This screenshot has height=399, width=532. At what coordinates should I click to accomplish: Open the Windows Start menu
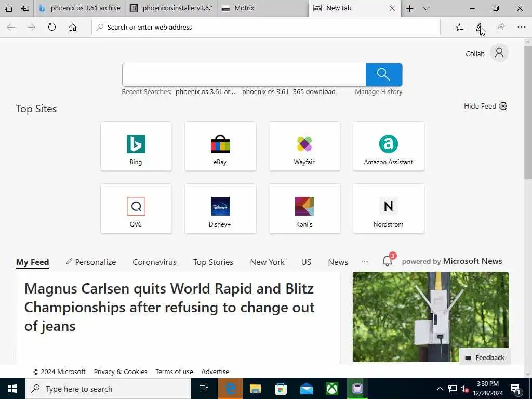click(12, 389)
